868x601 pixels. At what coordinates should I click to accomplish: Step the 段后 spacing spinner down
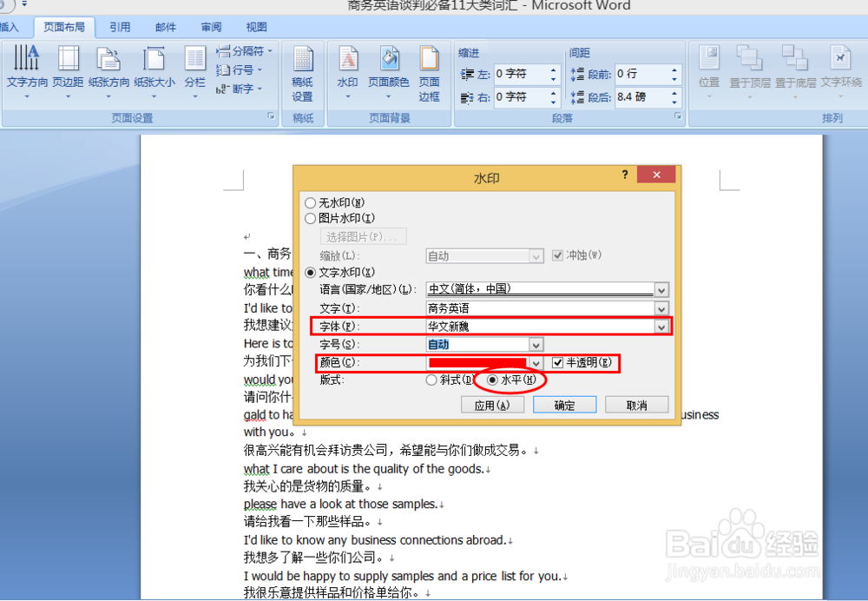coord(674,102)
